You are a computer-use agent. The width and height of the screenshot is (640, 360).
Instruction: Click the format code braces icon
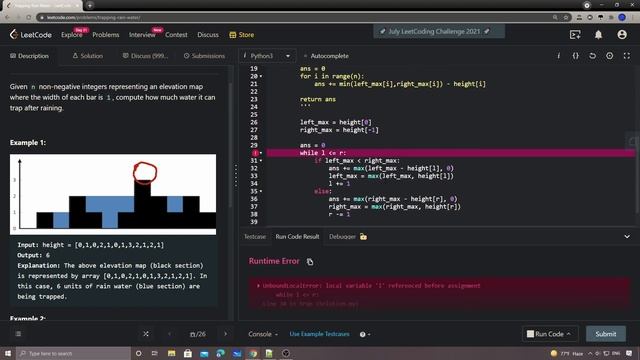coord(576,56)
